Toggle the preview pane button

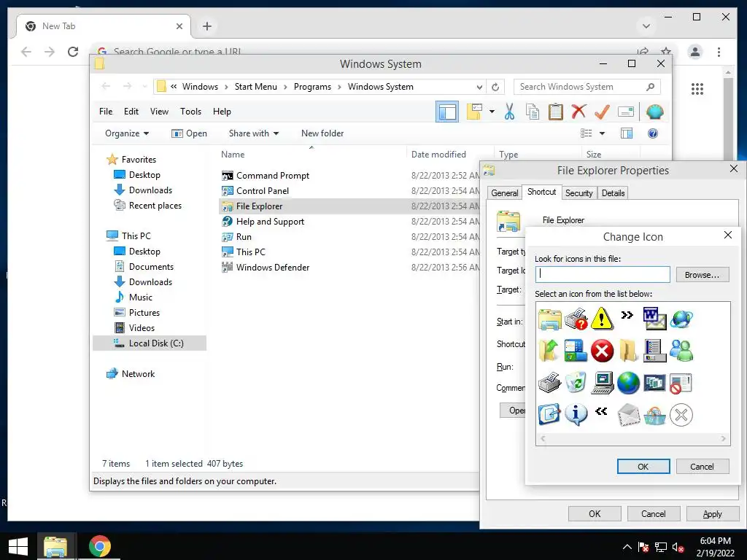point(627,134)
